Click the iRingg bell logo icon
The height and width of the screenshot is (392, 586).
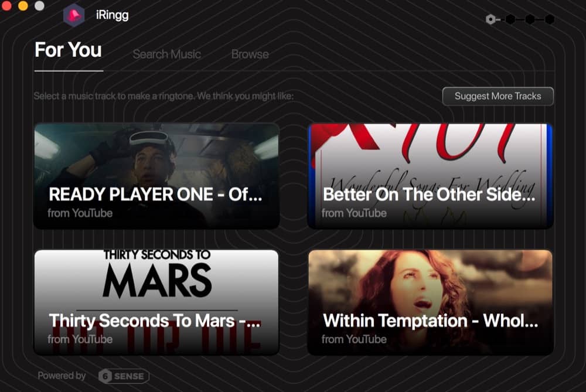click(x=74, y=15)
